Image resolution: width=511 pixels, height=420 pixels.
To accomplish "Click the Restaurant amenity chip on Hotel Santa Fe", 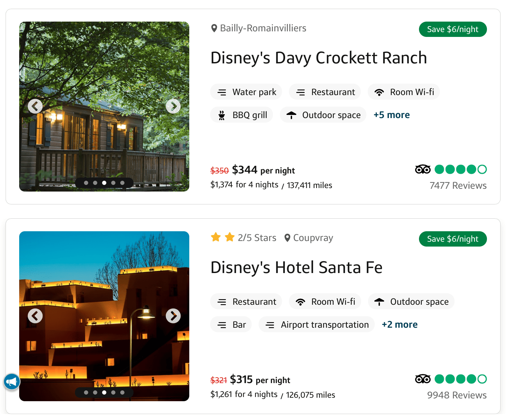I will point(246,301).
